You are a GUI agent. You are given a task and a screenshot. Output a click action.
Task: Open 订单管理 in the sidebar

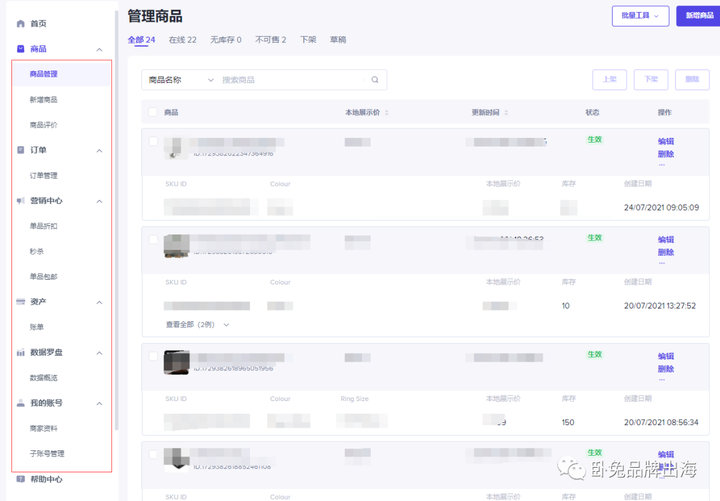coord(44,175)
